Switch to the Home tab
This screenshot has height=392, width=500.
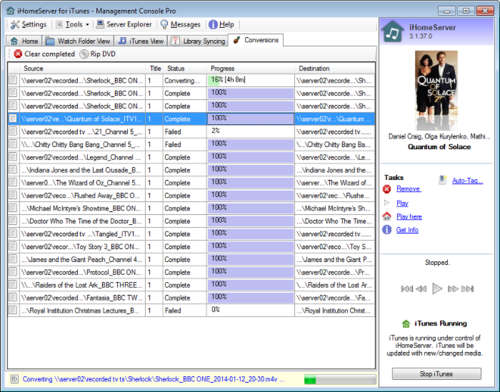pyautogui.click(x=24, y=41)
